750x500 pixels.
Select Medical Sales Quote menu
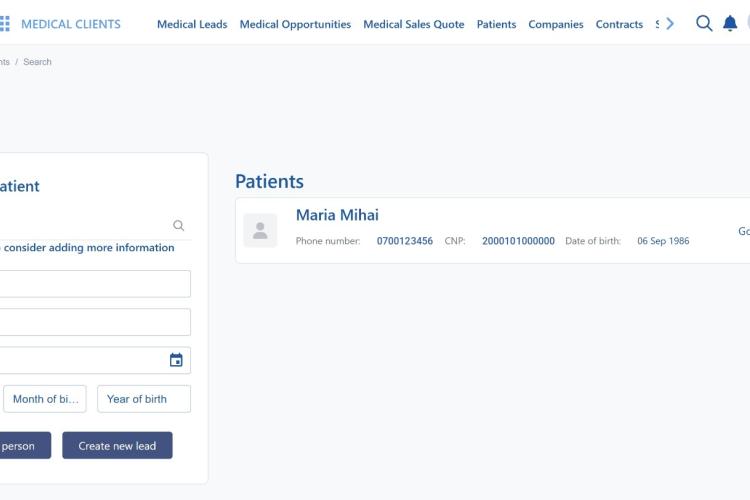point(414,24)
